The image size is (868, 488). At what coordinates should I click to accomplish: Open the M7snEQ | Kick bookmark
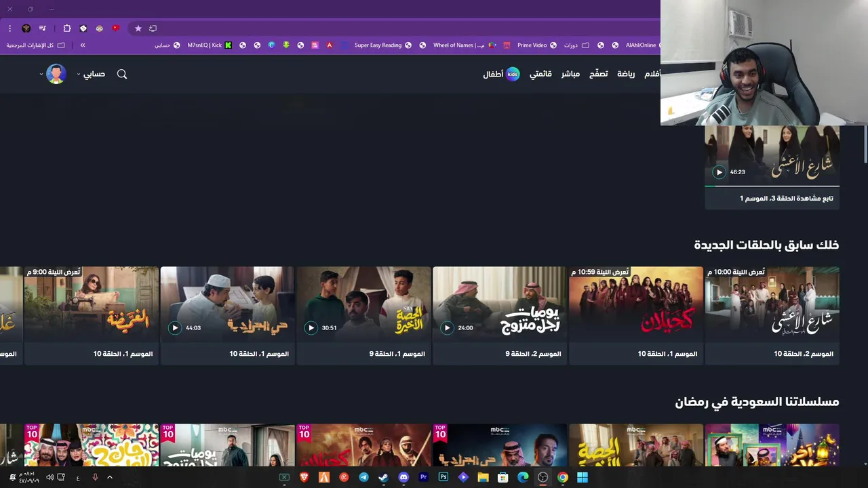(x=210, y=45)
